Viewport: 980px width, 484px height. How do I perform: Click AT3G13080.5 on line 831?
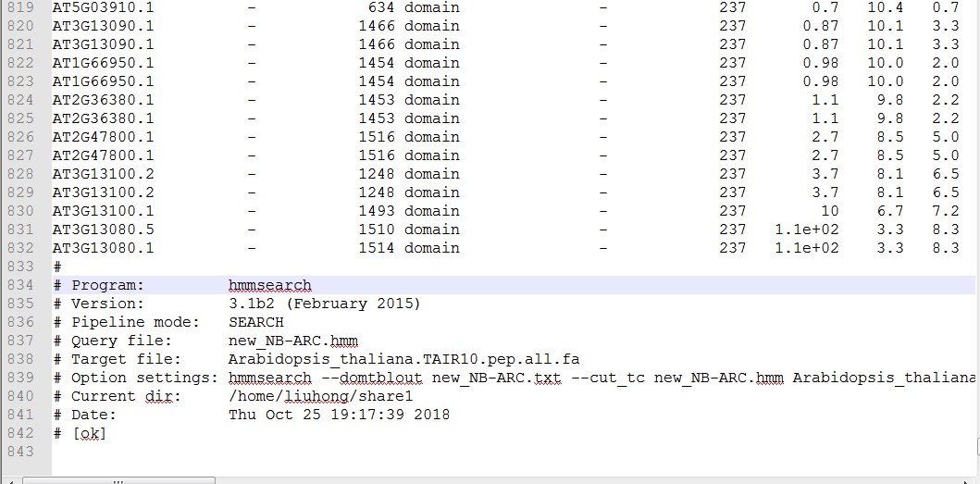coord(103,230)
